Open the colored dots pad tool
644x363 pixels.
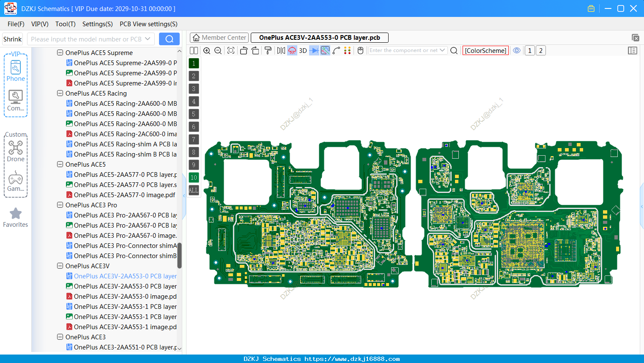(348, 50)
